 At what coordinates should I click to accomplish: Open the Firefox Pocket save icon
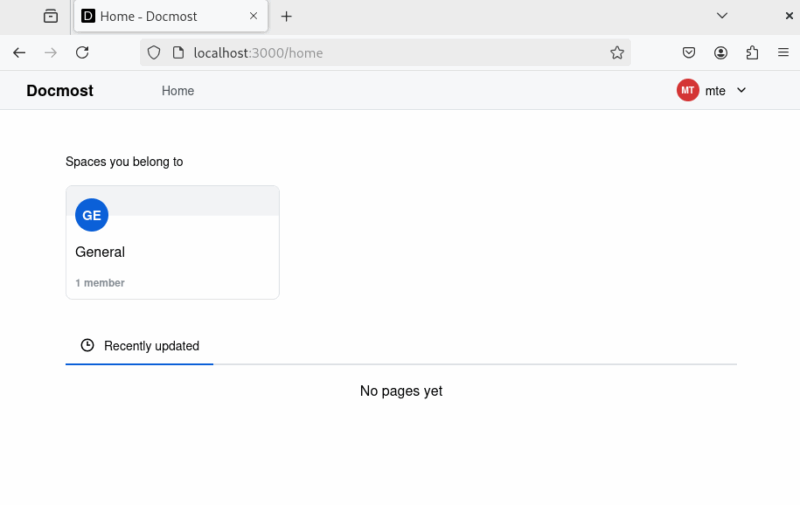(x=689, y=53)
